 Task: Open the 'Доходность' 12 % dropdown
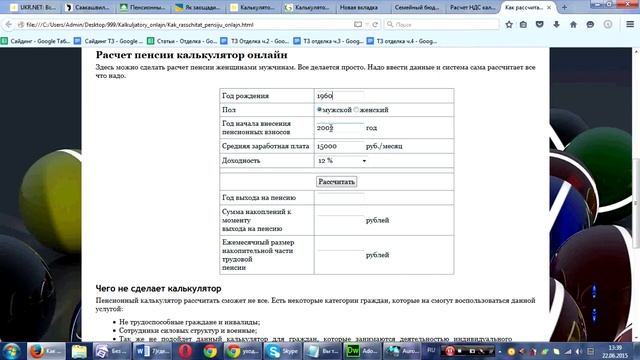pyautogui.click(x=342, y=161)
